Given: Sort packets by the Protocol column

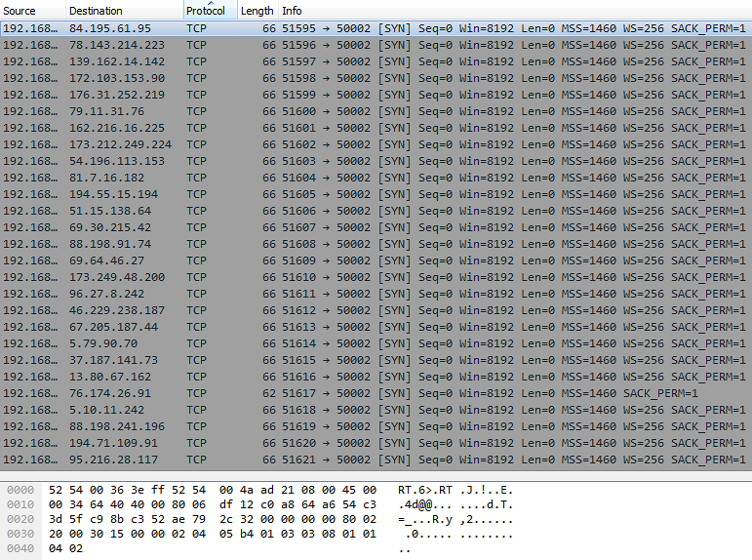Looking at the screenshot, I should pyautogui.click(x=206, y=11).
